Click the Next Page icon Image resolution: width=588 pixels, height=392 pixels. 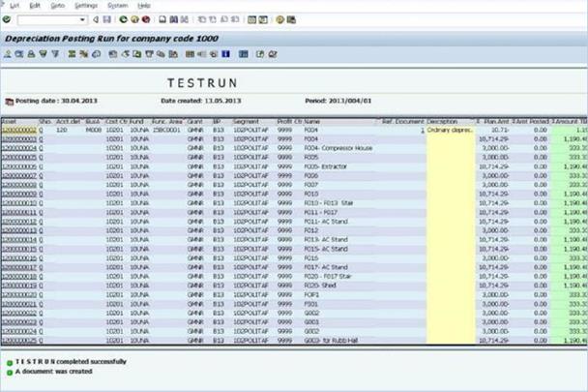coord(224,19)
